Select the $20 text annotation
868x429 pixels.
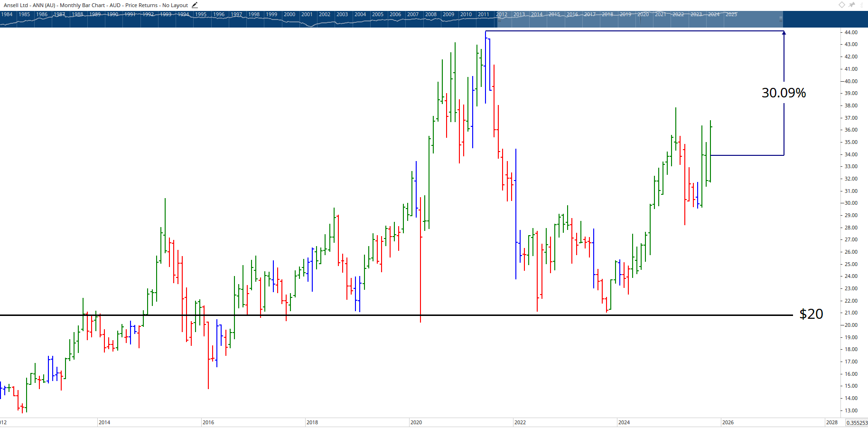[x=811, y=314]
